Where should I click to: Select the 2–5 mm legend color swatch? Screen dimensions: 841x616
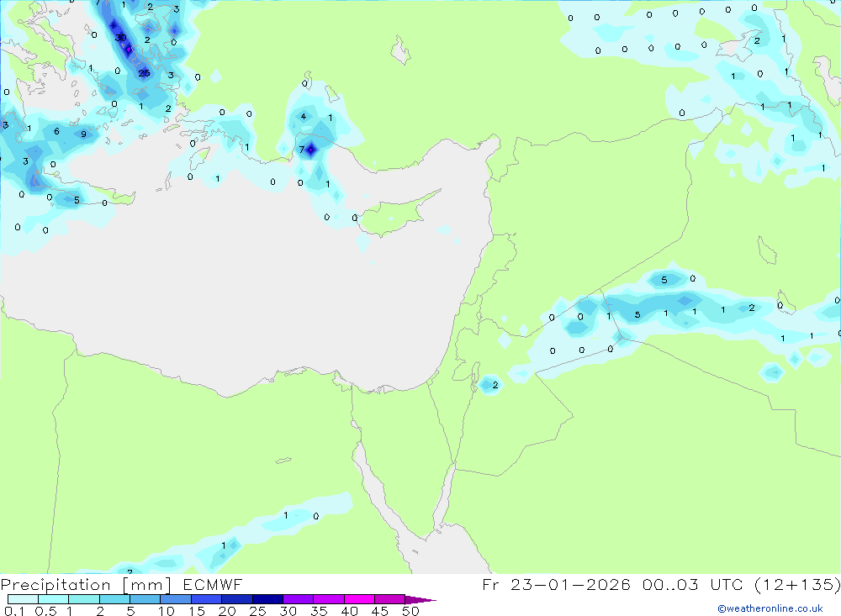pos(114,599)
